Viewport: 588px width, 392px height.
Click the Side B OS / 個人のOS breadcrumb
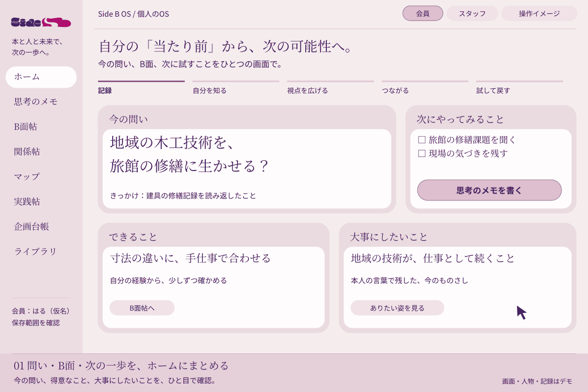point(133,14)
